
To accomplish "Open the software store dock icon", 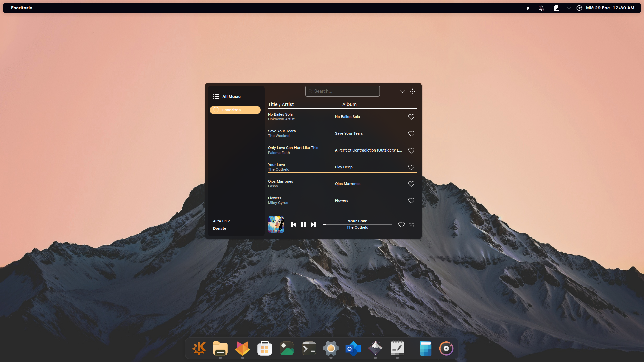I will (x=265, y=349).
